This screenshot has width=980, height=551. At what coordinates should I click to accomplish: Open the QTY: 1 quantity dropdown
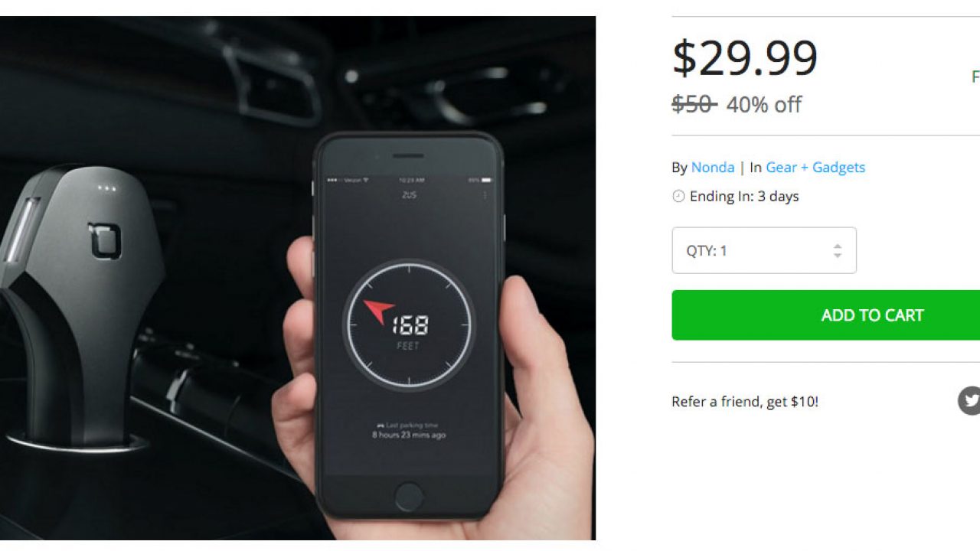point(764,250)
